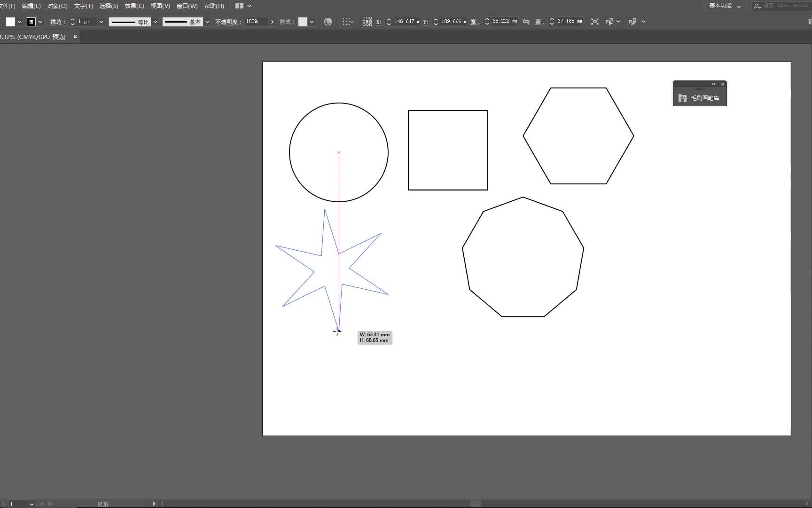Click the 描边 stroke panel label

point(57,22)
